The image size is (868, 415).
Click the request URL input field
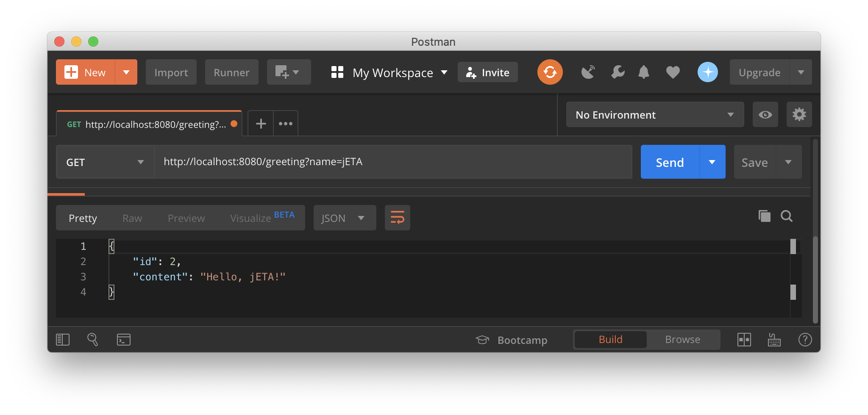393,162
